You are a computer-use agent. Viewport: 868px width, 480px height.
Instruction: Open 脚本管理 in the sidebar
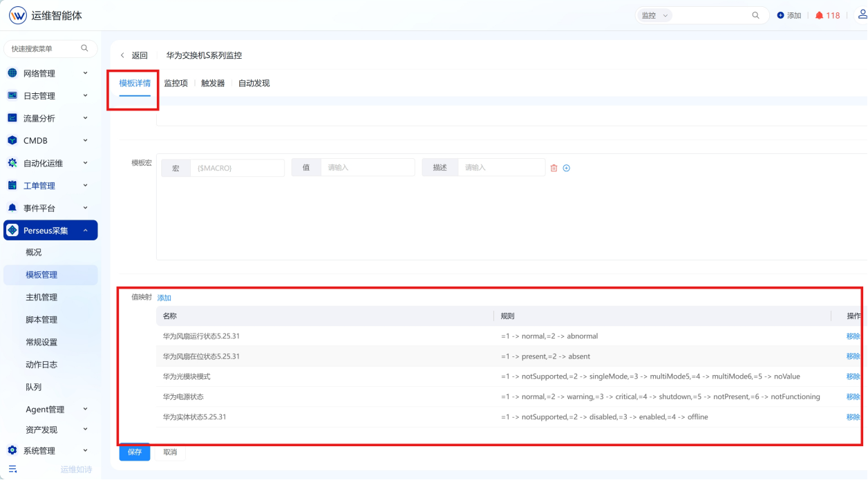click(41, 320)
